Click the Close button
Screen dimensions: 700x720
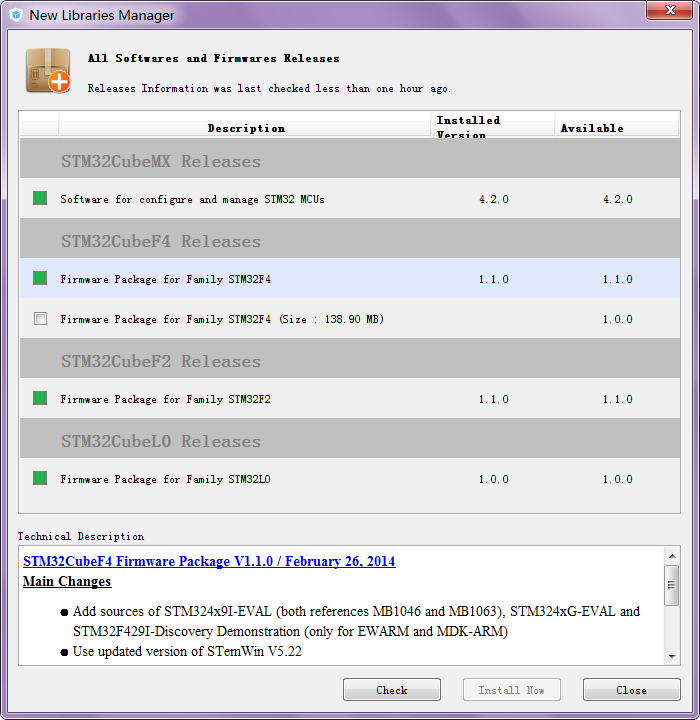[632, 690]
